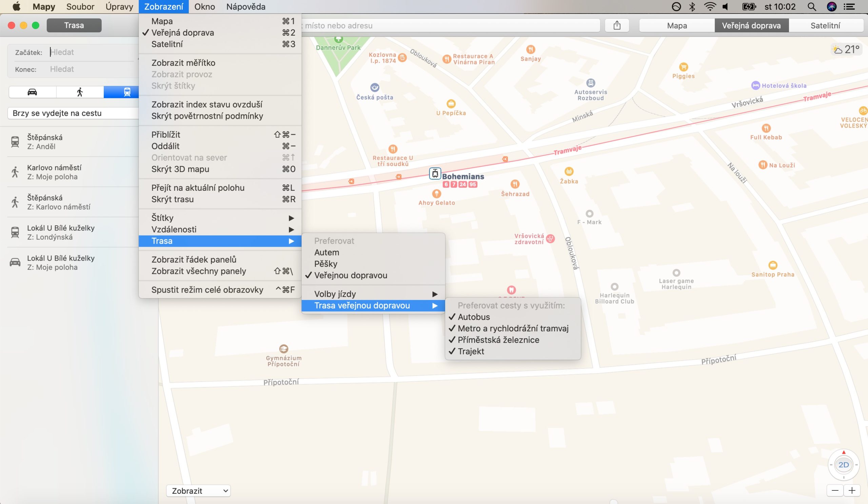
Task: Click the Bohemians tram stop icon
Action: [x=435, y=173]
